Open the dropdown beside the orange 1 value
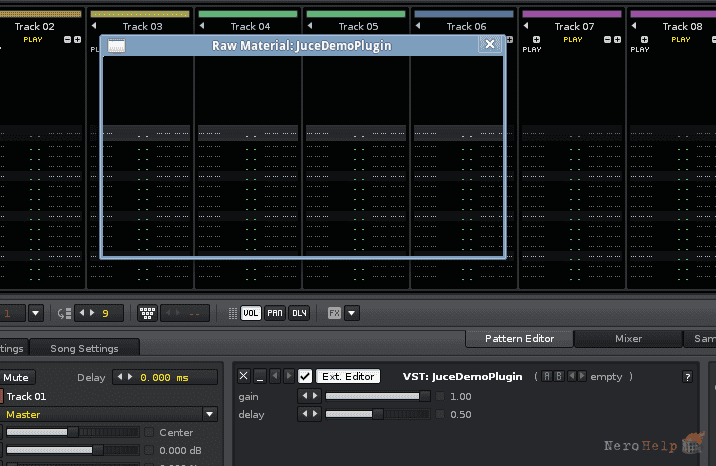This screenshot has height=466, width=716. click(36, 313)
